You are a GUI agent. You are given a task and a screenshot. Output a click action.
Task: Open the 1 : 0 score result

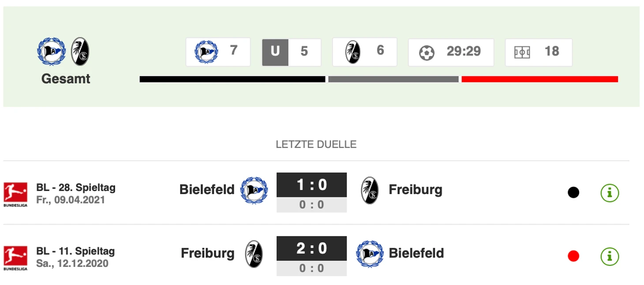coord(311,184)
